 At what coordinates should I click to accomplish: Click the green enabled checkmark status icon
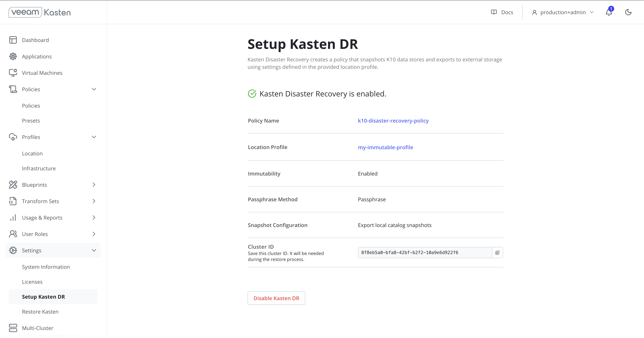(252, 94)
